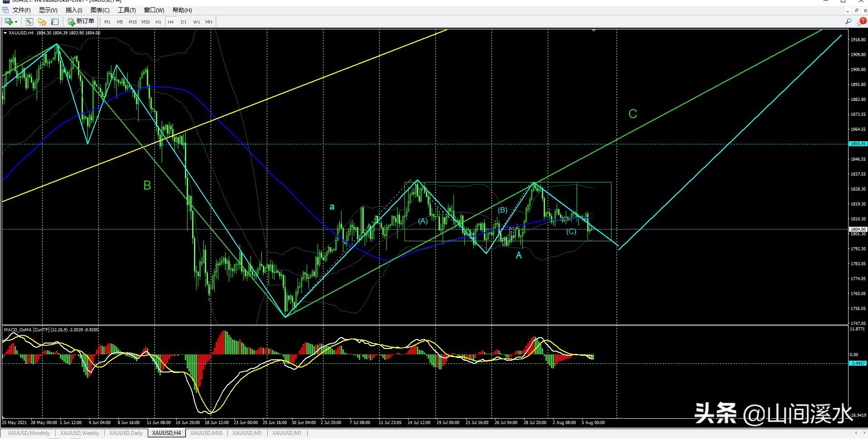Open the 显示(V) menu

click(x=48, y=10)
